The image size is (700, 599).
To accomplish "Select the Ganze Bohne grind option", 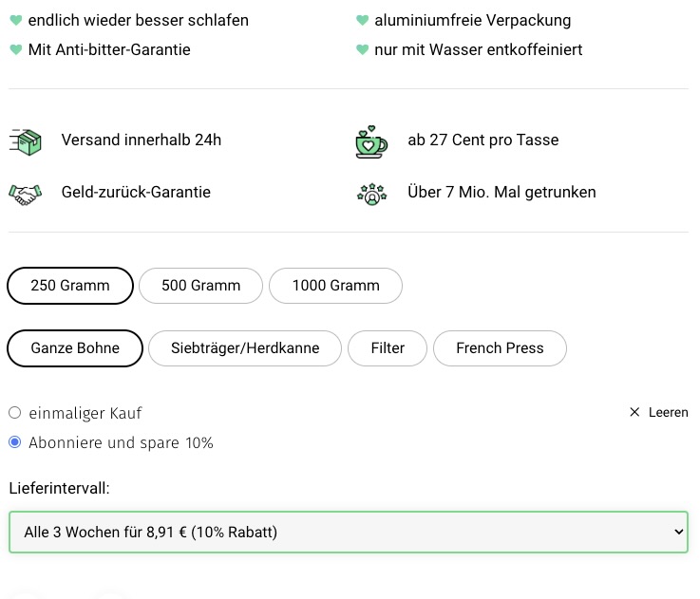I will tap(75, 348).
